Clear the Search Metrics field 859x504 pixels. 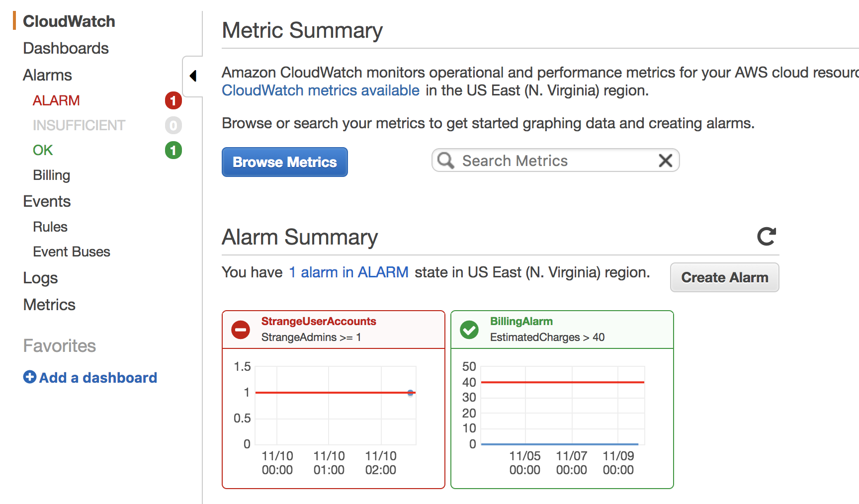pos(665,161)
